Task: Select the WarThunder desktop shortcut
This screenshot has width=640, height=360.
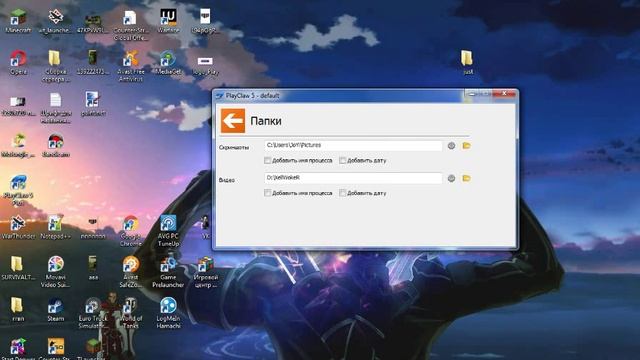Action: (x=18, y=227)
